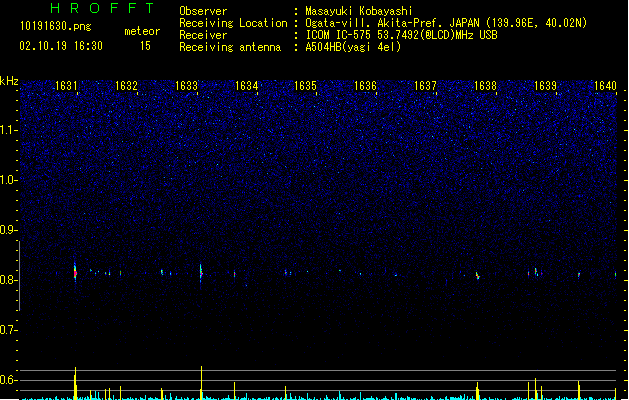Click the 1633 time axis label

187,86
